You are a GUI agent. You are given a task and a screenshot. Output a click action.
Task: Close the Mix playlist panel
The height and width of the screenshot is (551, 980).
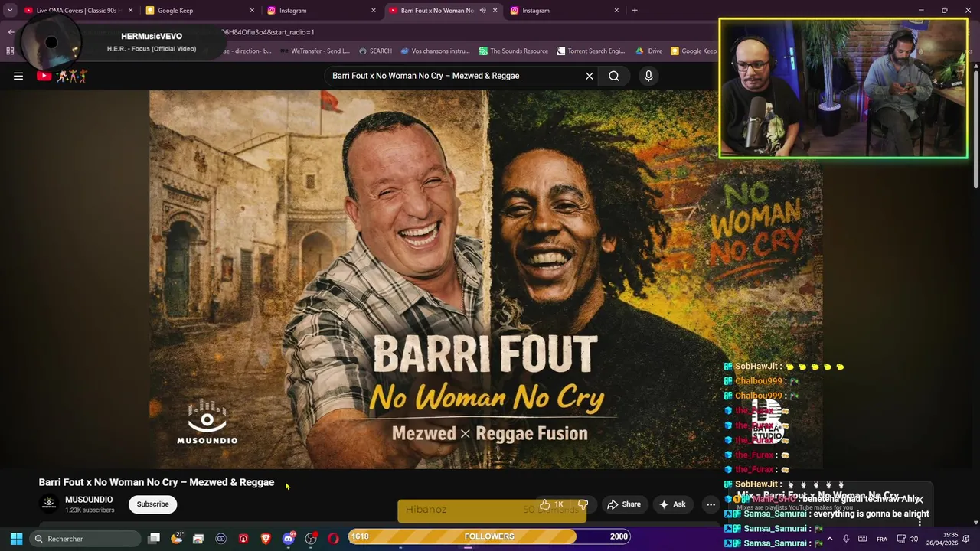pyautogui.click(x=920, y=500)
